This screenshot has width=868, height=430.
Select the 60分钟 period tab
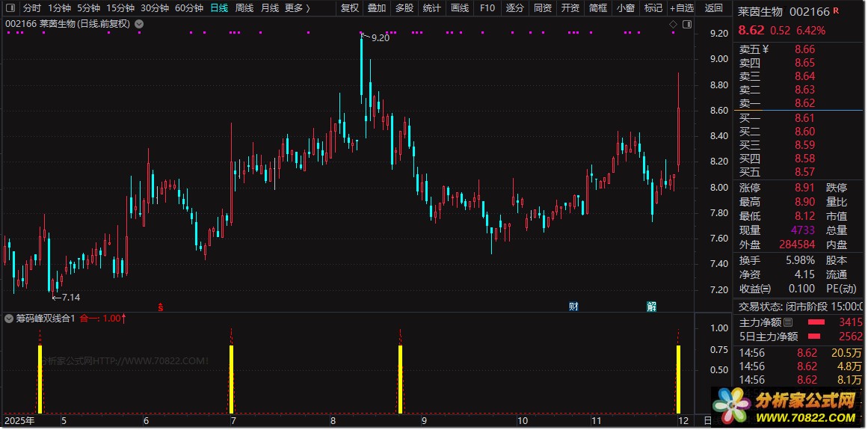pyautogui.click(x=188, y=8)
